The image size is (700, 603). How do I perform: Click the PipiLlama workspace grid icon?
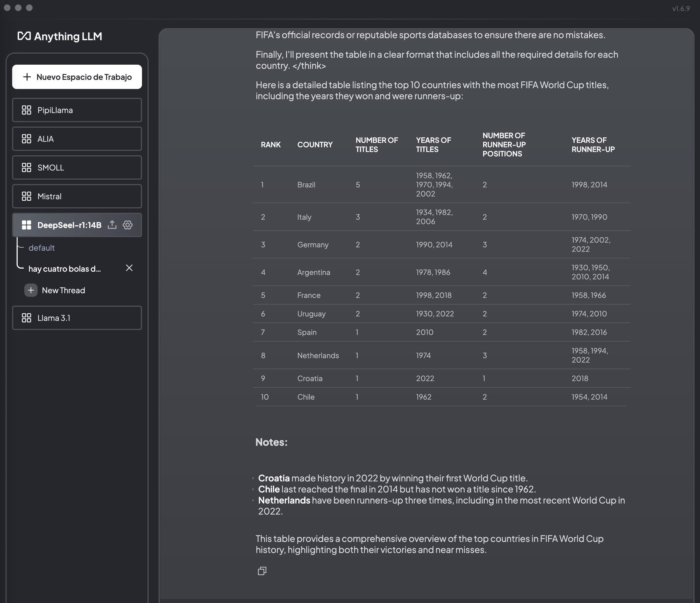click(x=26, y=110)
